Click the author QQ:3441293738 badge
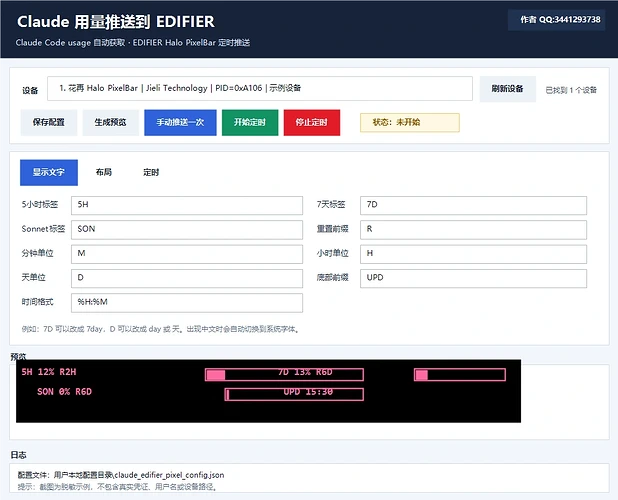 (x=557, y=20)
